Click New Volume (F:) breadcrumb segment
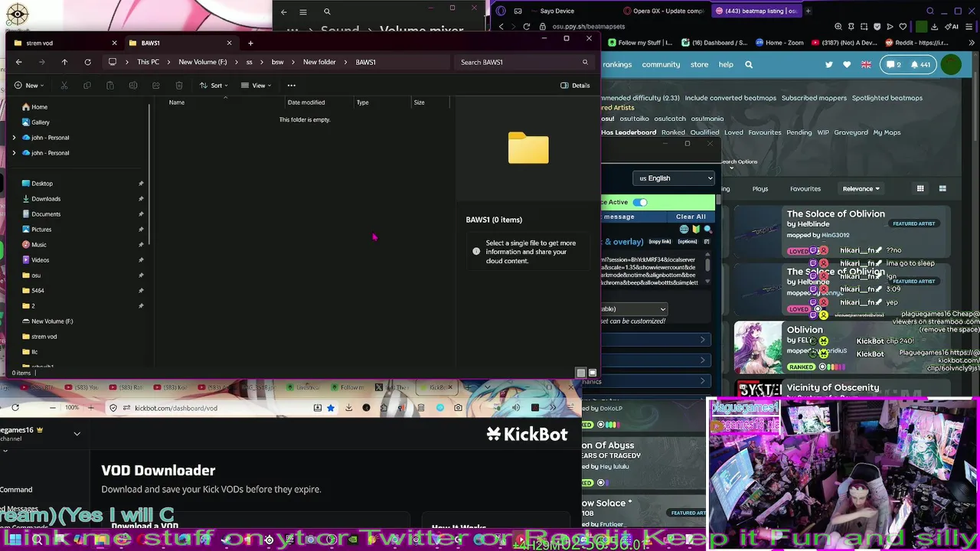980x551 pixels. point(203,62)
